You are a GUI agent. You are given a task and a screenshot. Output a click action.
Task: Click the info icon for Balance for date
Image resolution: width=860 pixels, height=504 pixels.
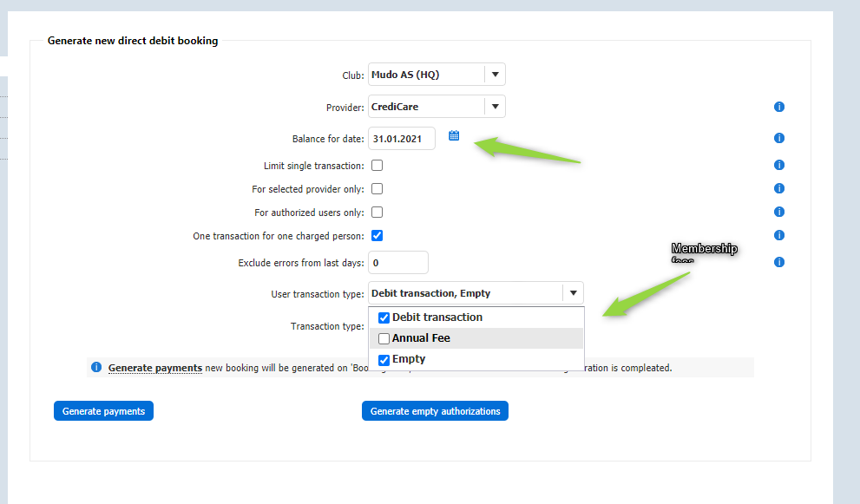pyautogui.click(x=778, y=138)
